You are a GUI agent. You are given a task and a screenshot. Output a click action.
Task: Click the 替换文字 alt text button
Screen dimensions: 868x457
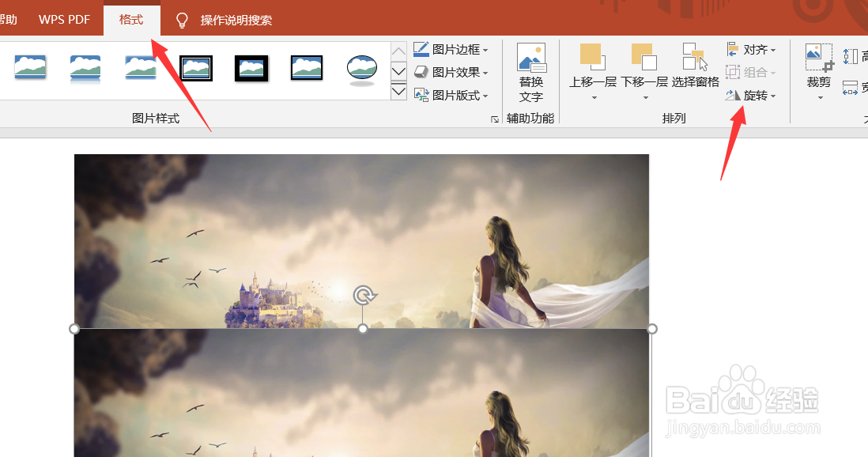pyautogui.click(x=531, y=73)
